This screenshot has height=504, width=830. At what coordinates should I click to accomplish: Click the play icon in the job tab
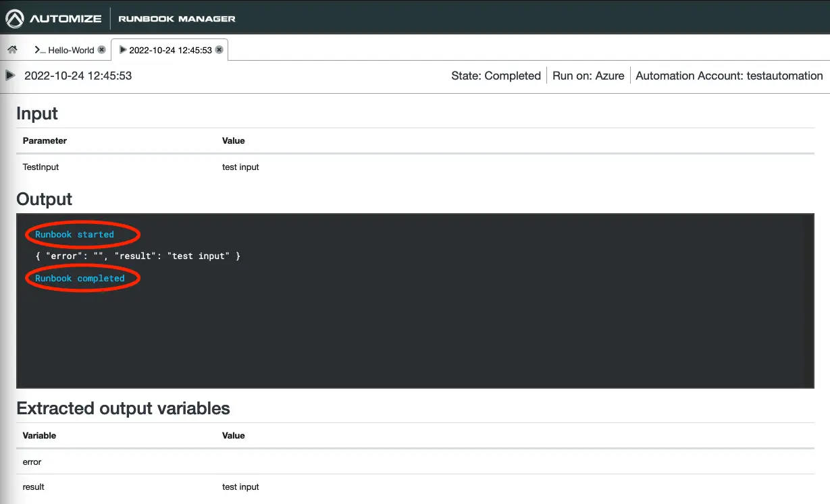pyautogui.click(x=122, y=50)
